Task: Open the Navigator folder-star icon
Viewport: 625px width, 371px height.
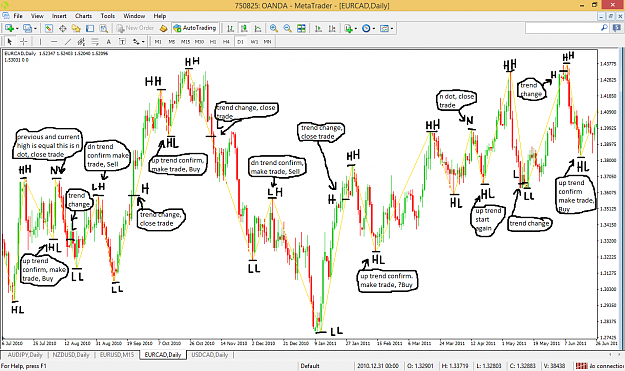Action: point(76,28)
